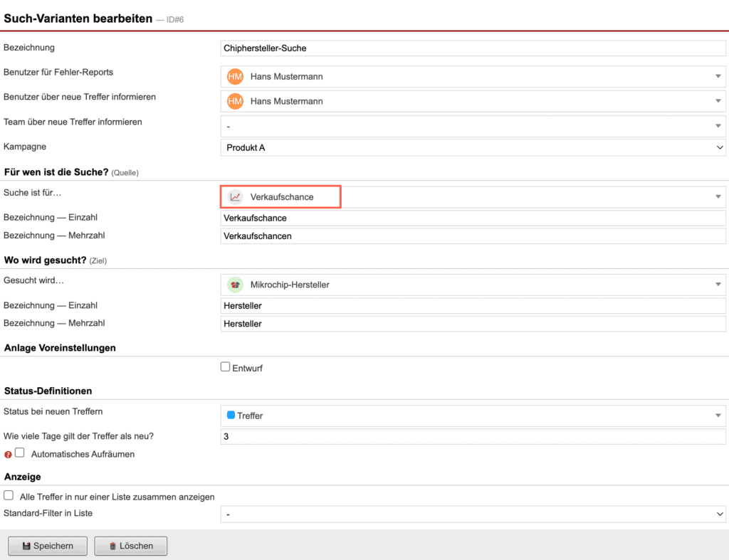729x560 pixels.
Task: Check Automatisches Aufräumen
Action: tap(19, 452)
